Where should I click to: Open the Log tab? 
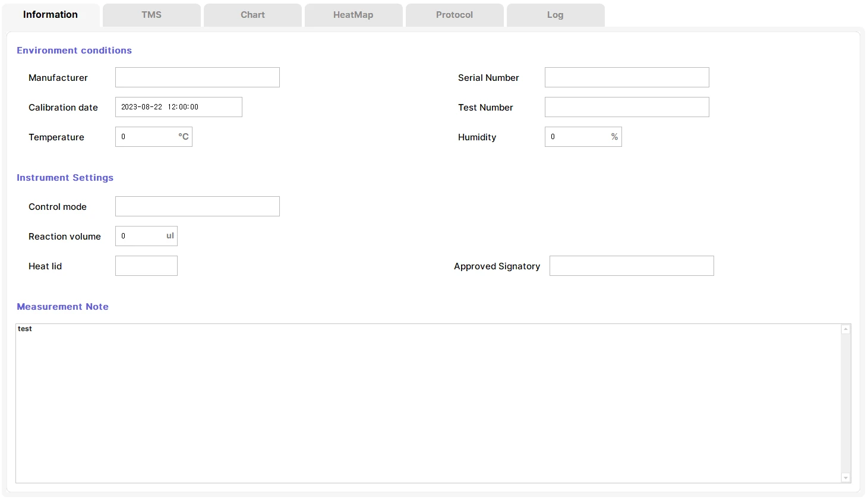pos(555,15)
